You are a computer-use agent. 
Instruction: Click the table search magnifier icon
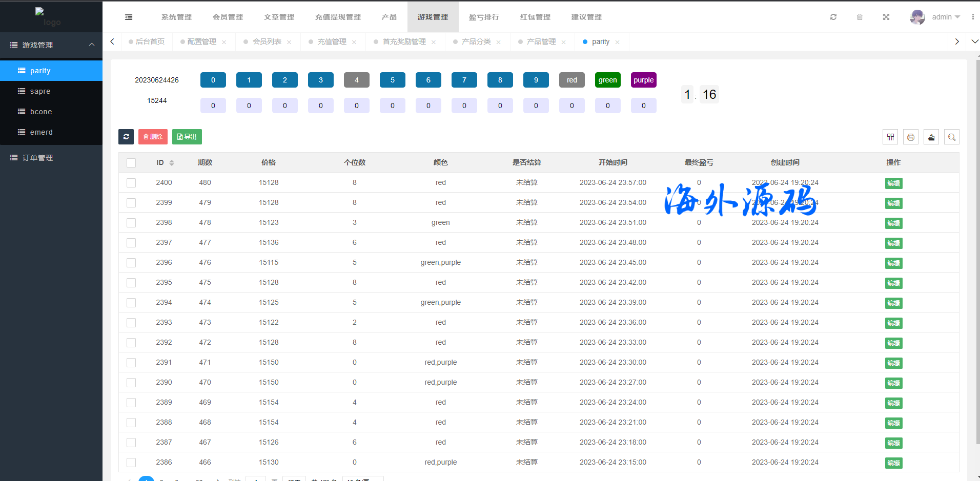(x=952, y=137)
